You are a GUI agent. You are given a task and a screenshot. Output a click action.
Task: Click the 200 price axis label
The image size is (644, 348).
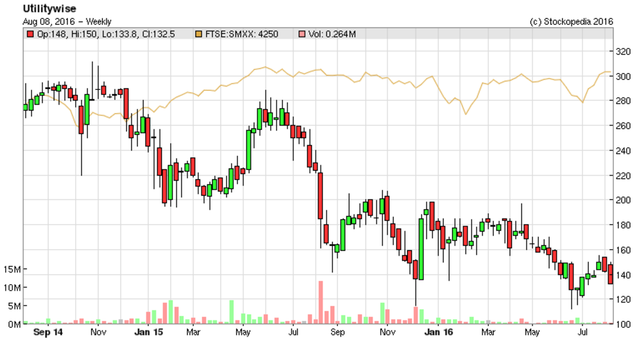coord(623,200)
